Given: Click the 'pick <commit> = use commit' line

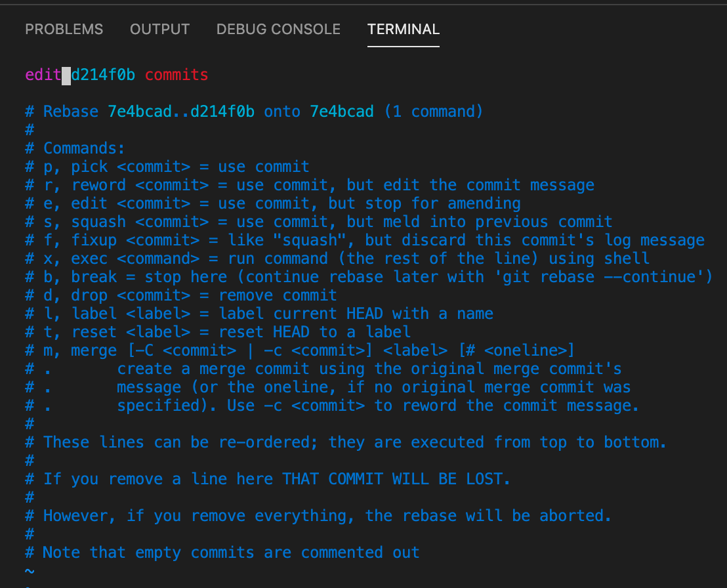Looking at the screenshot, I should pyautogui.click(x=164, y=167).
